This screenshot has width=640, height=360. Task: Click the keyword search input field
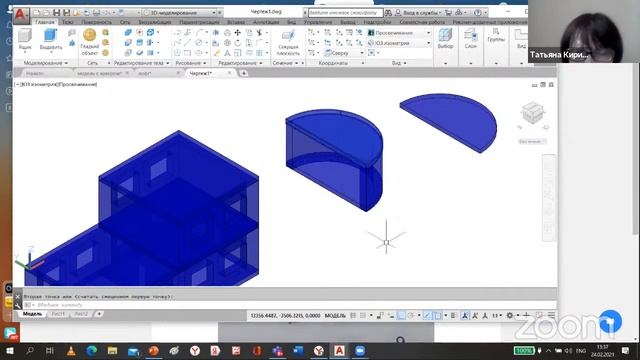pyautogui.click(x=345, y=13)
